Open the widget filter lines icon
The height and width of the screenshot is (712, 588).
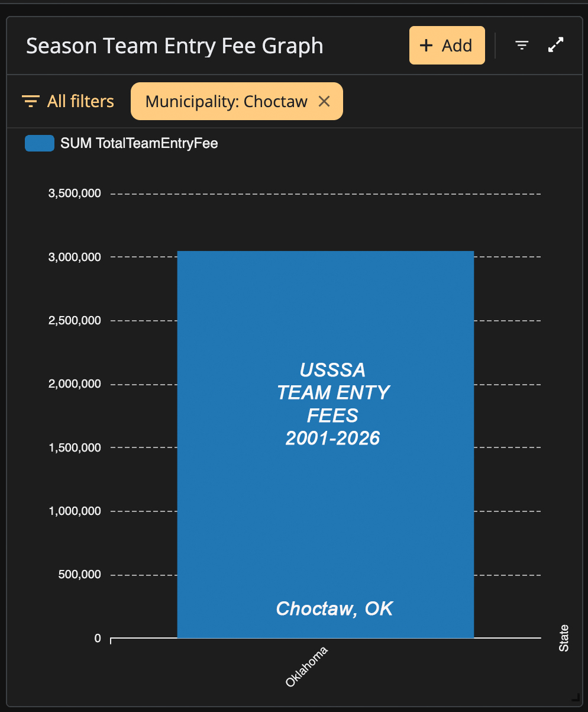coord(521,46)
